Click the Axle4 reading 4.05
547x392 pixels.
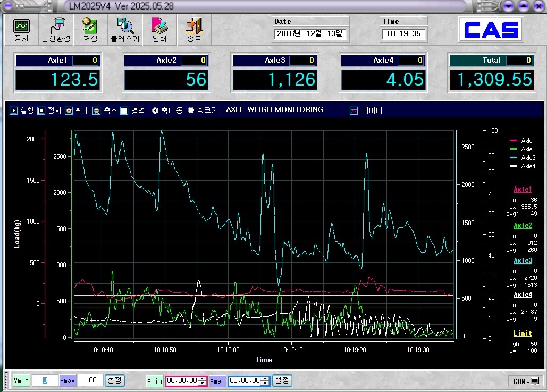tap(383, 80)
